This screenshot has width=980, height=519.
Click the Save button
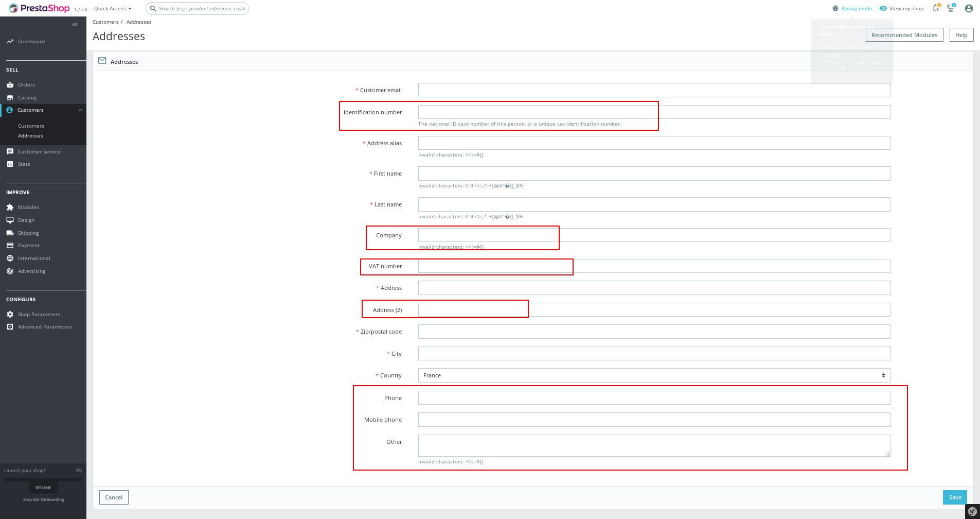pyautogui.click(x=955, y=497)
